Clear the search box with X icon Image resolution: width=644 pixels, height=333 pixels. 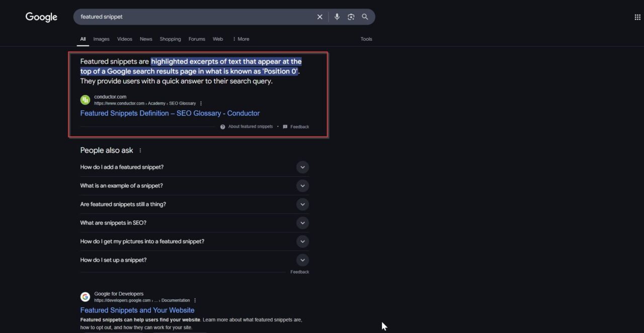point(319,17)
